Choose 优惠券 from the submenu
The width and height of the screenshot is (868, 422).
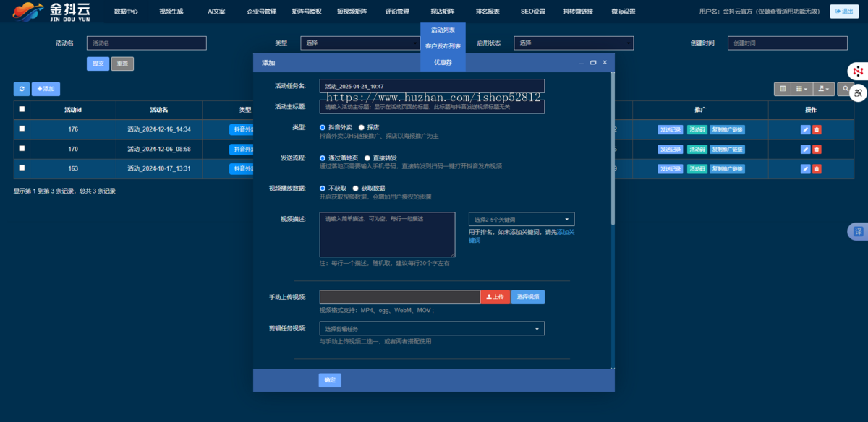(x=443, y=63)
